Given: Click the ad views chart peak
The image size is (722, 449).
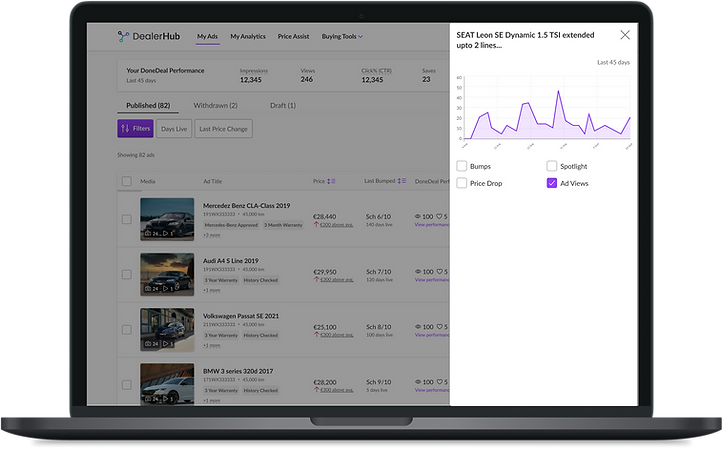Looking at the screenshot, I should [x=559, y=91].
